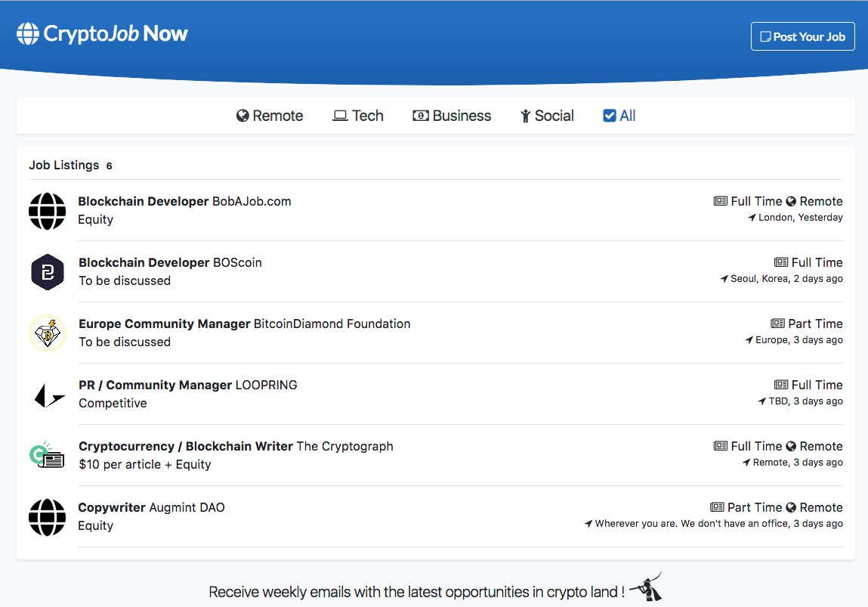Click Seoul, Korea, 2 days ago text
This screenshot has height=607, width=868.
tap(786, 279)
